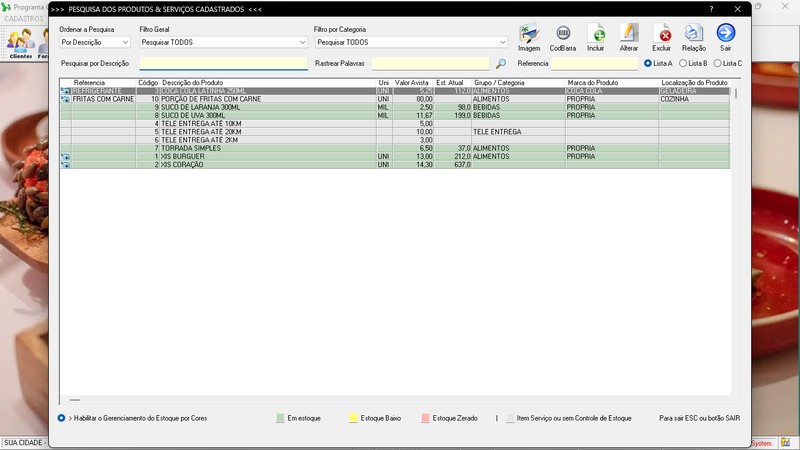Select the Lista B radio option

(x=693, y=63)
